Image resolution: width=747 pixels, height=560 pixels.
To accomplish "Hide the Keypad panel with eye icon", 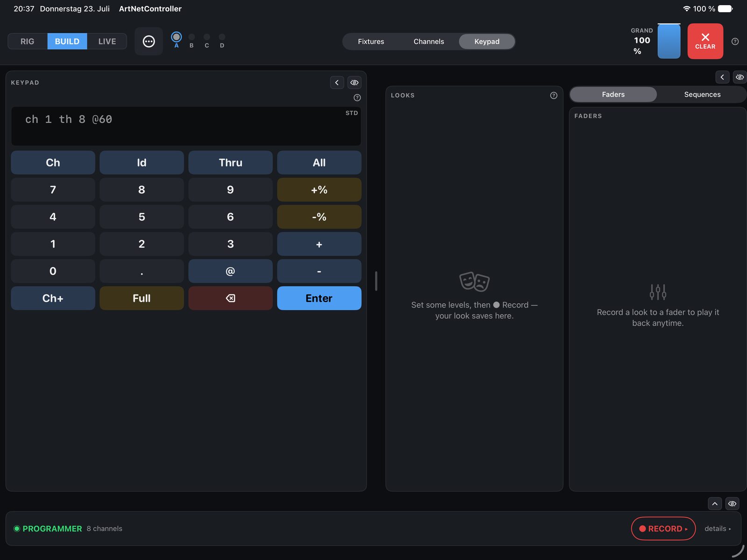I will 354,83.
